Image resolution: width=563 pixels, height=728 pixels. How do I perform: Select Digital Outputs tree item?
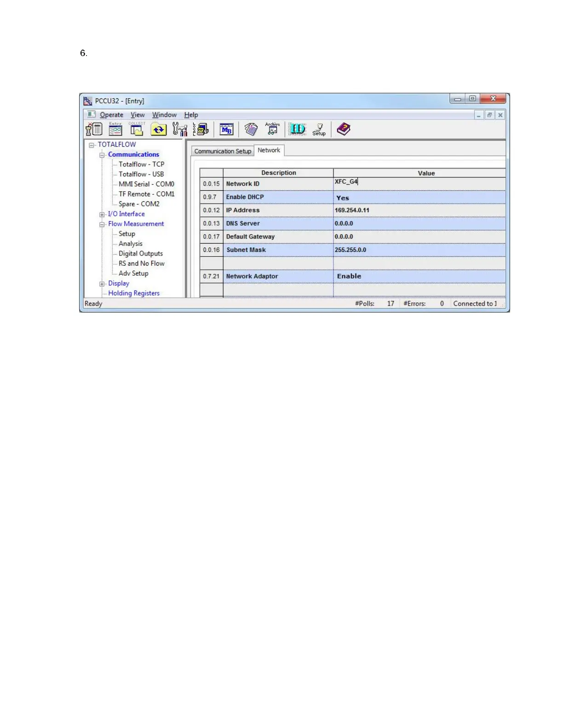coord(141,253)
